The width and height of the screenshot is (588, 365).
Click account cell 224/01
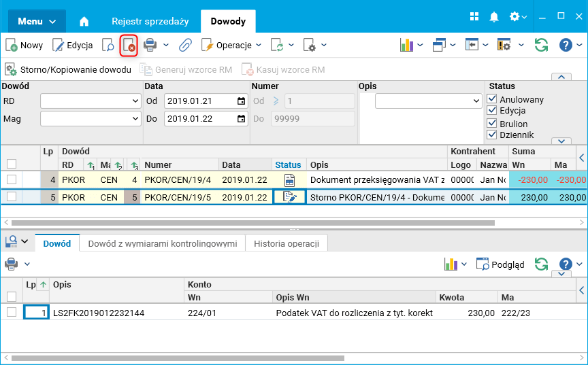pyautogui.click(x=229, y=313)
